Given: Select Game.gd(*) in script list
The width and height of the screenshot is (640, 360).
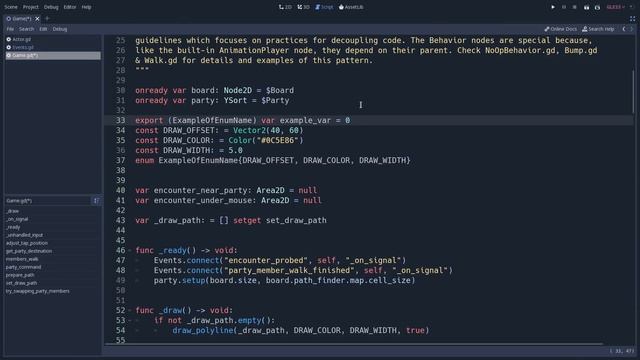Looking at the screenshot, I should (x=53, y=56).
